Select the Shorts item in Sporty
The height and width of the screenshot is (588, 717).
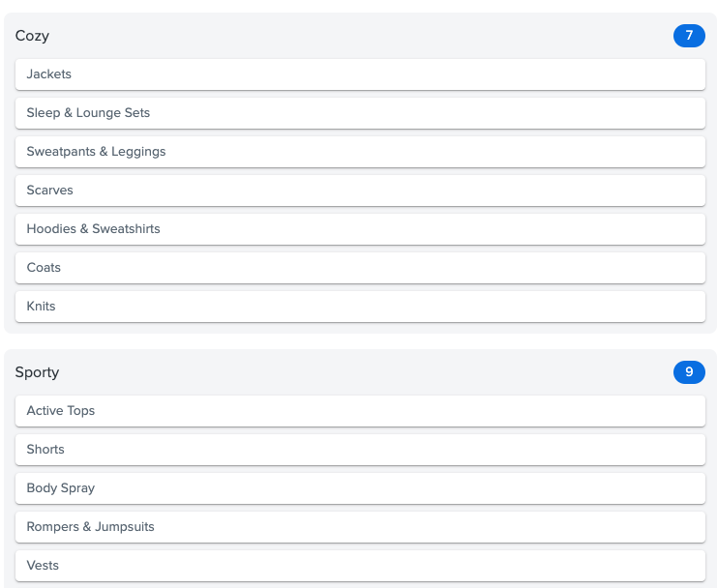(x=360, y=450)
